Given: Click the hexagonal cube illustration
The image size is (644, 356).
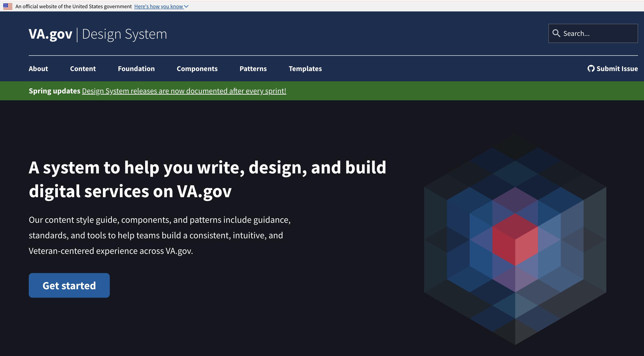Looking at the screenshot, I should point(515,239).
